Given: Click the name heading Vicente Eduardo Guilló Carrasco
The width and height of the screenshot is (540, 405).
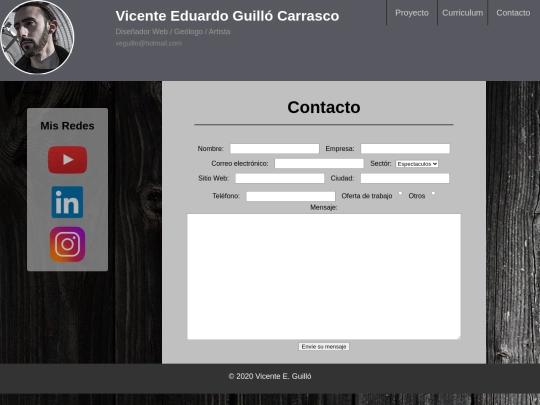Looking at the screenshot, I should 227,16.
